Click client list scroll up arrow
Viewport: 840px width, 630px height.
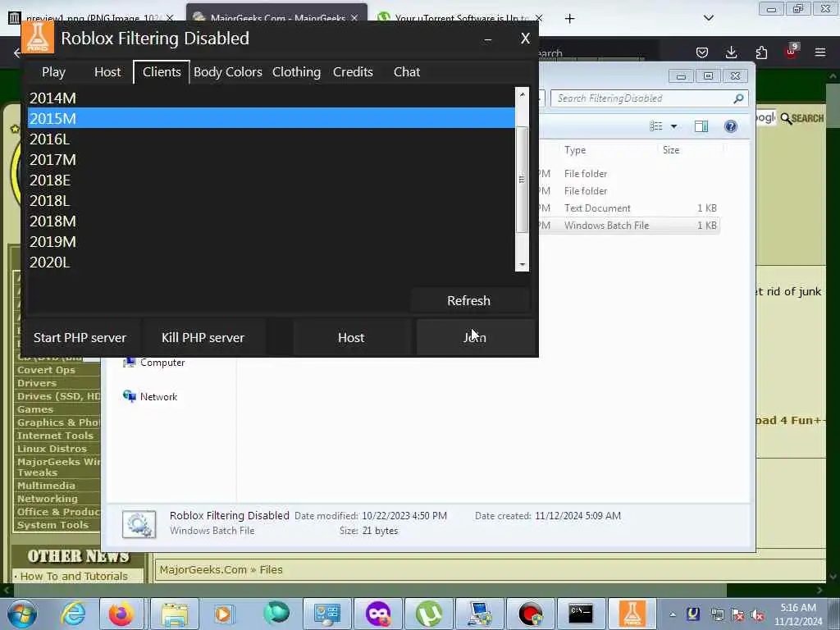[522, 94]
